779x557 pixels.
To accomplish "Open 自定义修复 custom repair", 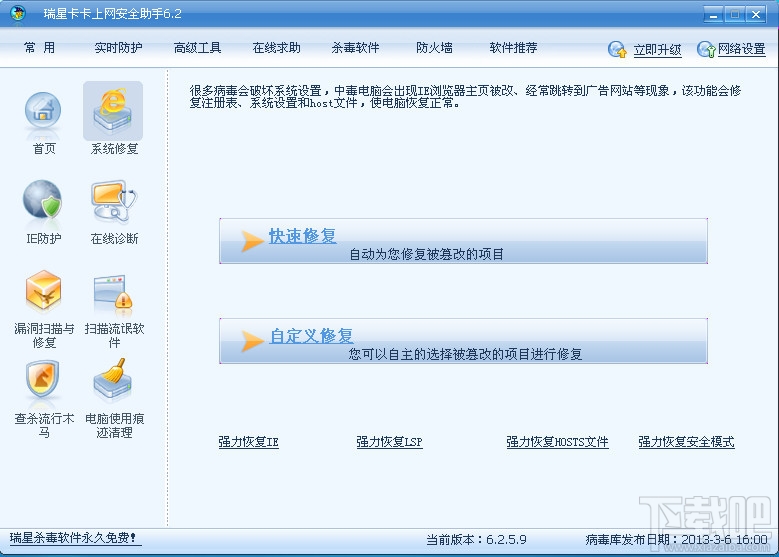I will [312, 336].
